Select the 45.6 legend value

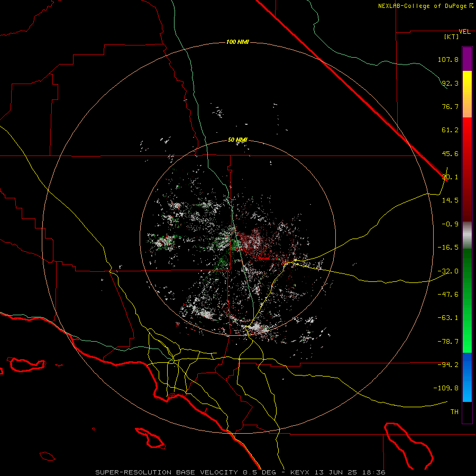point(450,153)
